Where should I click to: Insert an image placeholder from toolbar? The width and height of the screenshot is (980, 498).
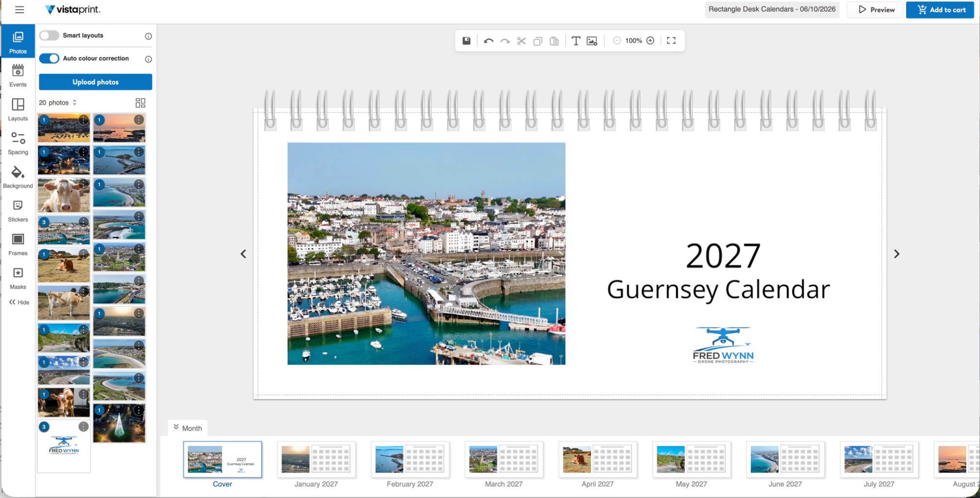[x=592, y=41]
